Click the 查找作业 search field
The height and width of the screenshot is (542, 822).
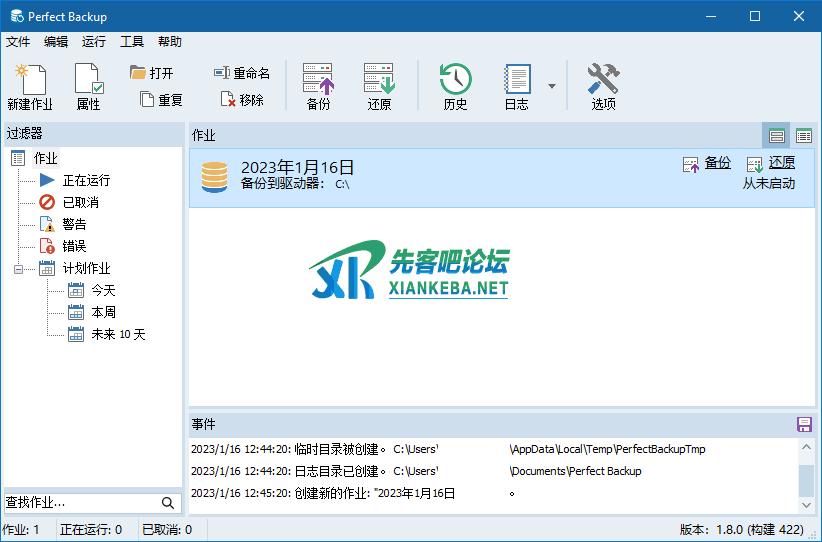[80, 502]
